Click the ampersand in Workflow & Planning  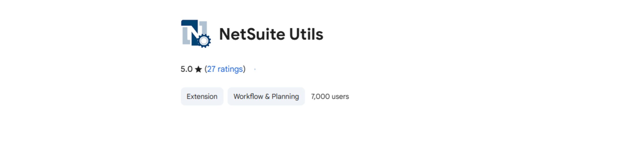(x=267, y=96)
